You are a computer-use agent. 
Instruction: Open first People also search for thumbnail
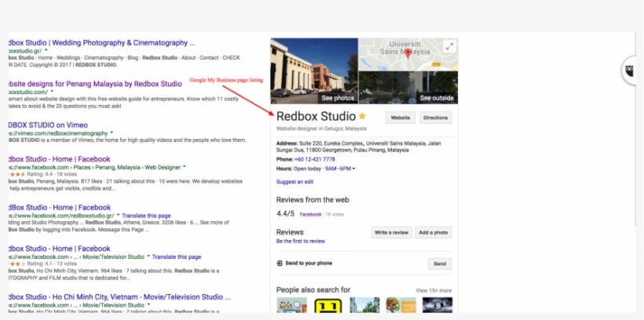click(291, 305)
